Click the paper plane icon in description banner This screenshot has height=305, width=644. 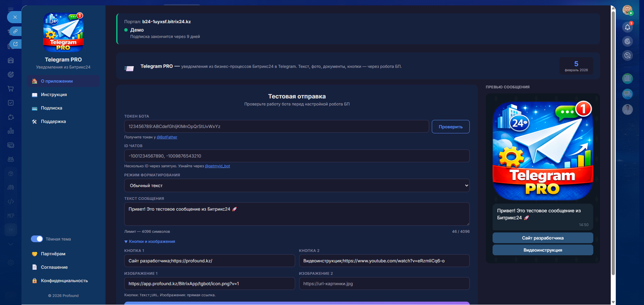pos(129,68)
